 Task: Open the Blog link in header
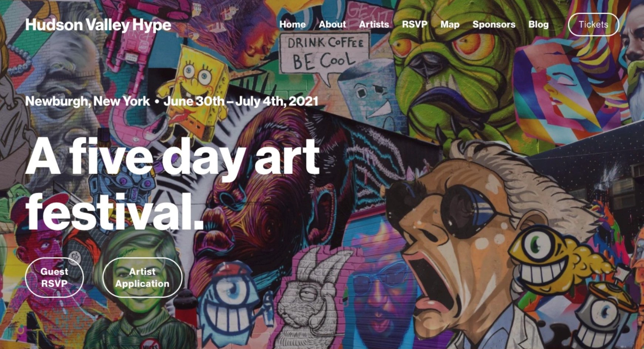tap(538, 24)
